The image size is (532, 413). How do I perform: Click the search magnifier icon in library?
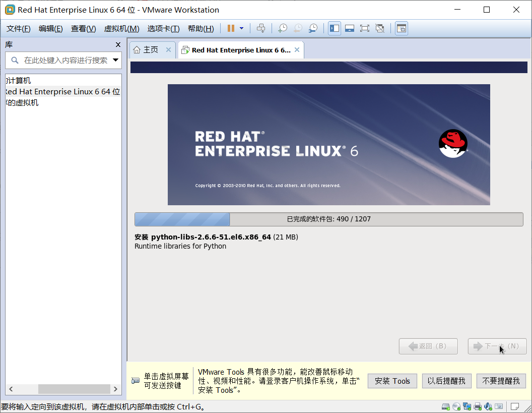point(15,60)
